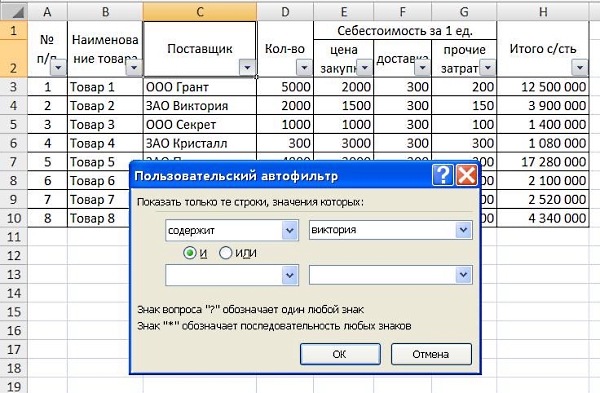Select column C header
This screenshot has height=393, width=600.
tap(200, 12)
